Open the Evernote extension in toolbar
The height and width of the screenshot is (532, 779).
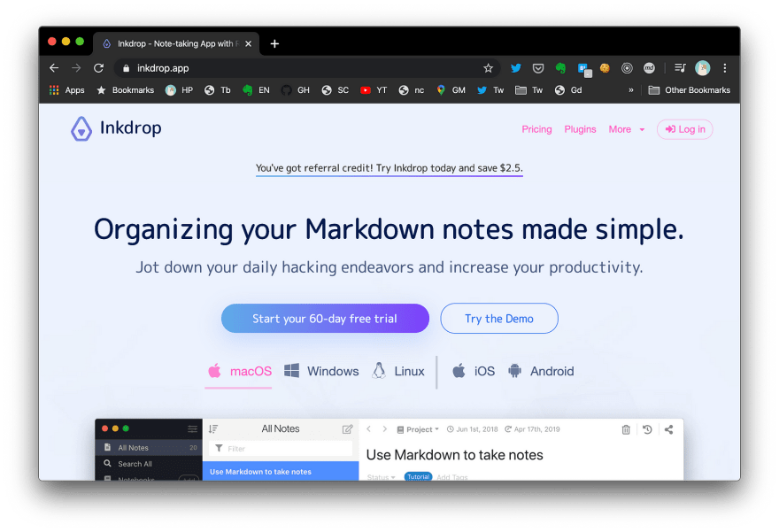click(560, 68)
